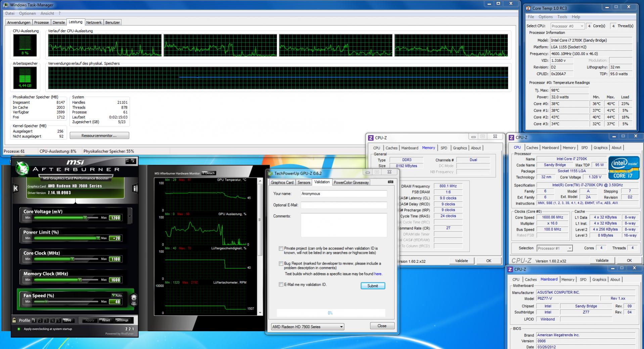This screenshot has height=349, width=644.
Task: Select Afterburner profile slot 5
Action: tap(59, 320)
